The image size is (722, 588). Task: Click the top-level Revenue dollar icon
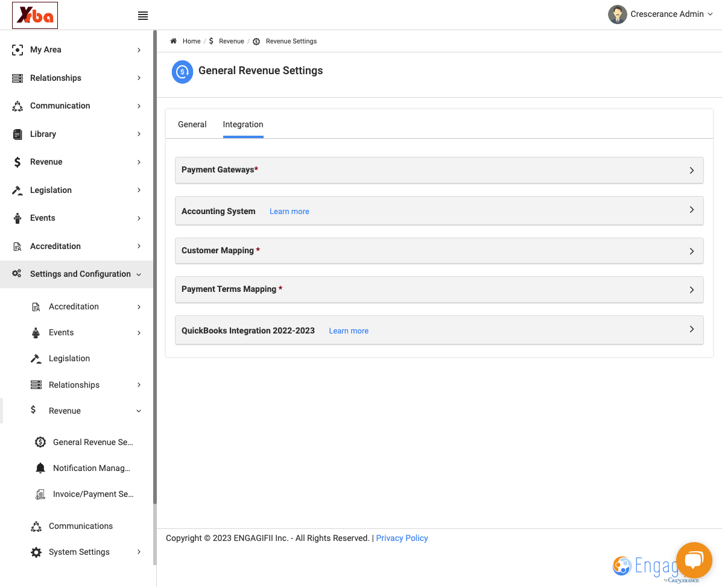(x=17, y=162)
